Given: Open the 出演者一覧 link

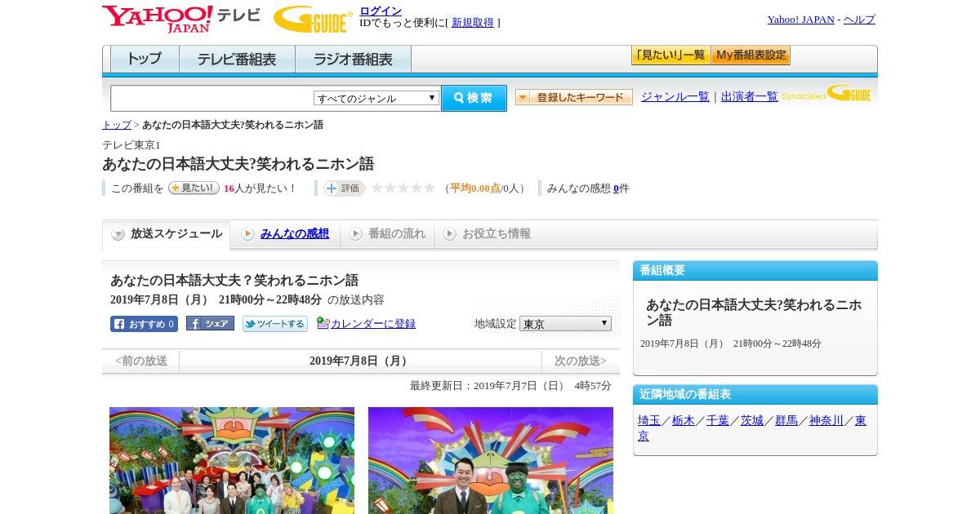Looking at the screenshot, I should tap(750, 96).
